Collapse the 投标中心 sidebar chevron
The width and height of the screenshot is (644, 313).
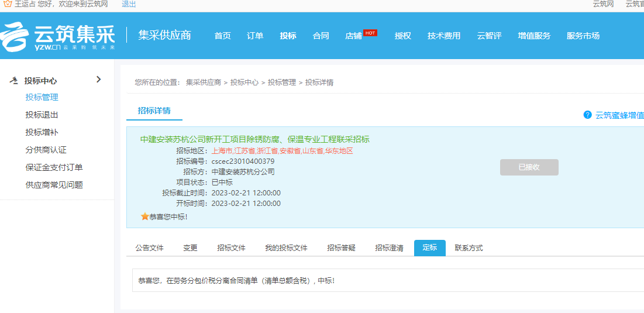(x=98, y=80)
